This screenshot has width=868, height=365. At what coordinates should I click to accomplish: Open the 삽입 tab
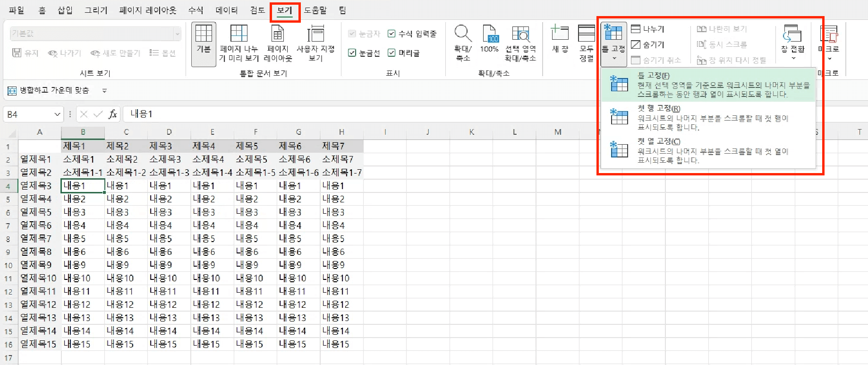coord(65,10)
